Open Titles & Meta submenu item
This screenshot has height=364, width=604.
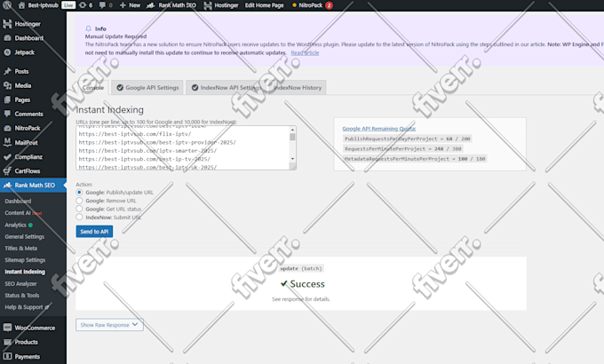20,248
